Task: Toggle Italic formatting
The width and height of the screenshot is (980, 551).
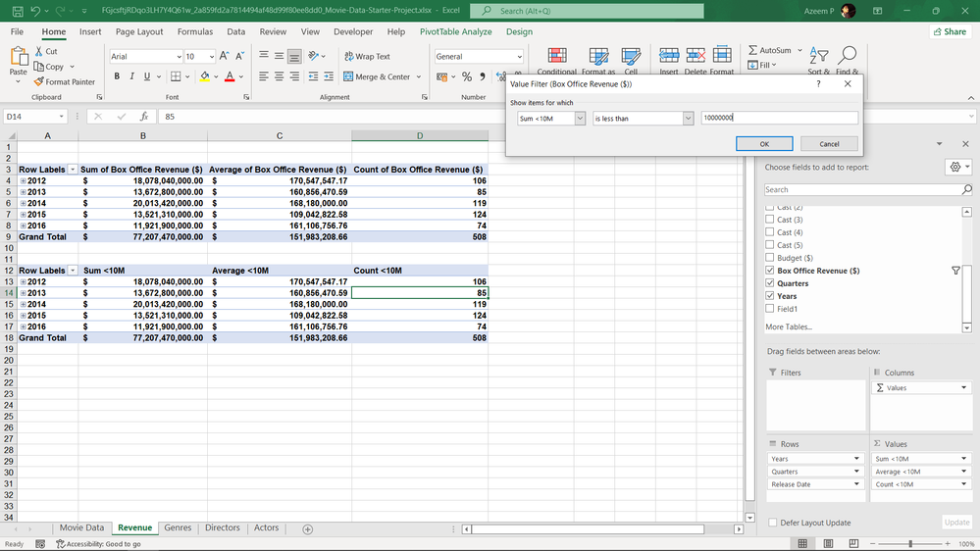Action: (131, 76)
